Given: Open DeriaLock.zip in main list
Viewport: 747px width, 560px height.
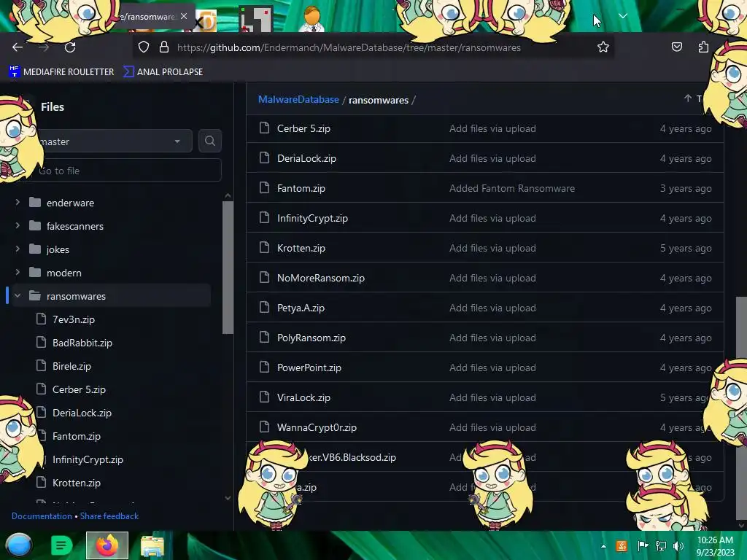Looking at the screenshot, I should (306, 158).
